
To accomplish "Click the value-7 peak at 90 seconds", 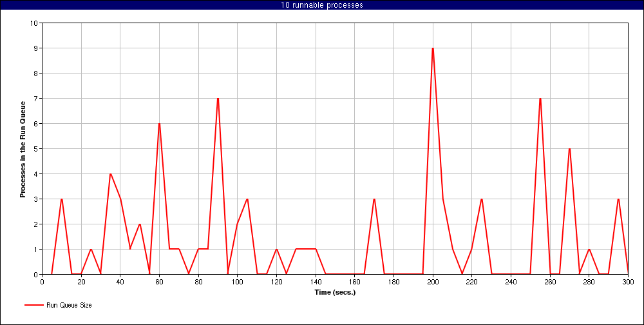I will pos(218,98).
